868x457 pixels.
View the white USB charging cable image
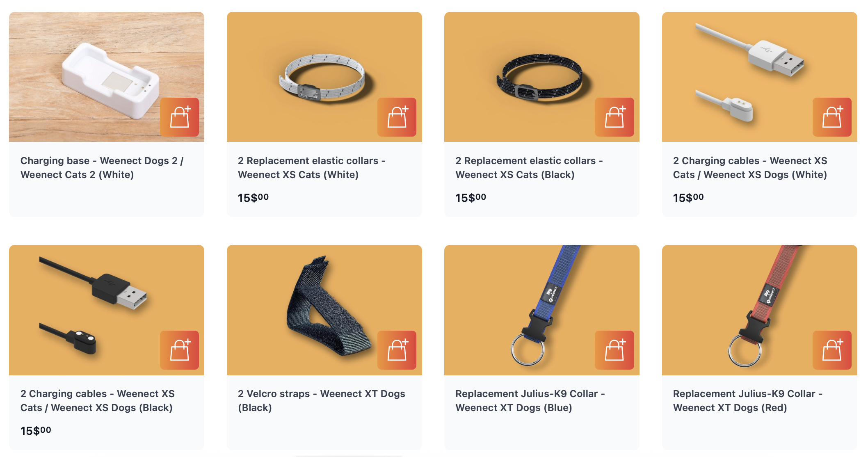pos(759,77)
